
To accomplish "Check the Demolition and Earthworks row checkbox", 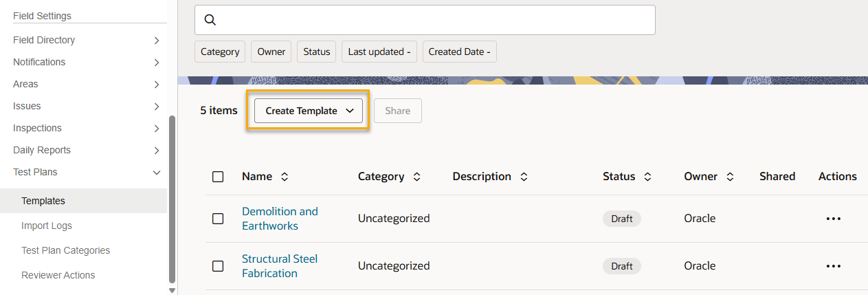I will point(218,219).
